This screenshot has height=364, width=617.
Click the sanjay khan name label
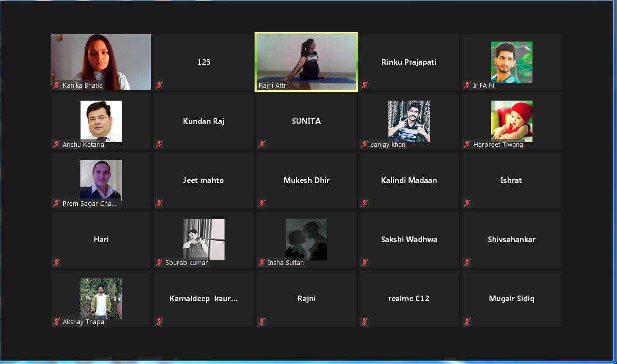pos(388,145)
